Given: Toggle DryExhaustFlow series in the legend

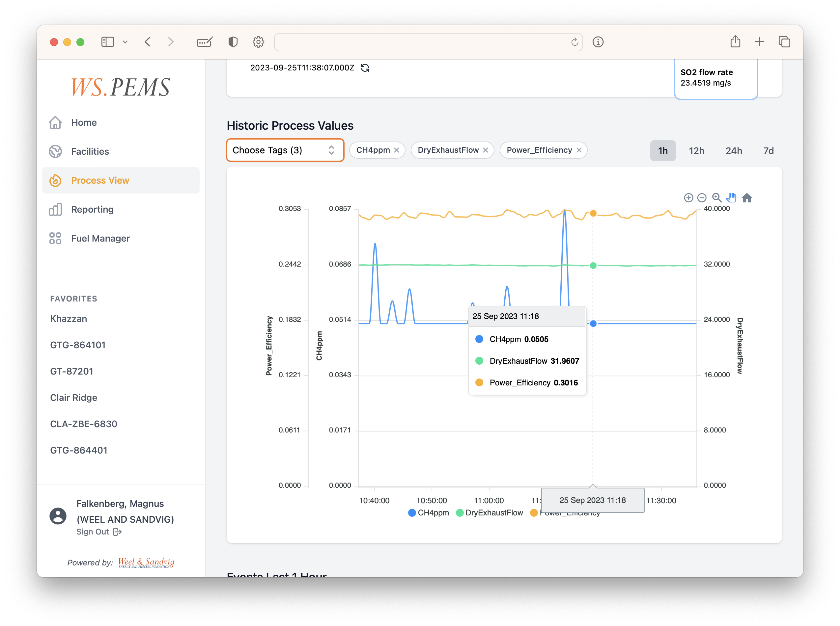Looking at the screenshot, I should tap(489, 513).
